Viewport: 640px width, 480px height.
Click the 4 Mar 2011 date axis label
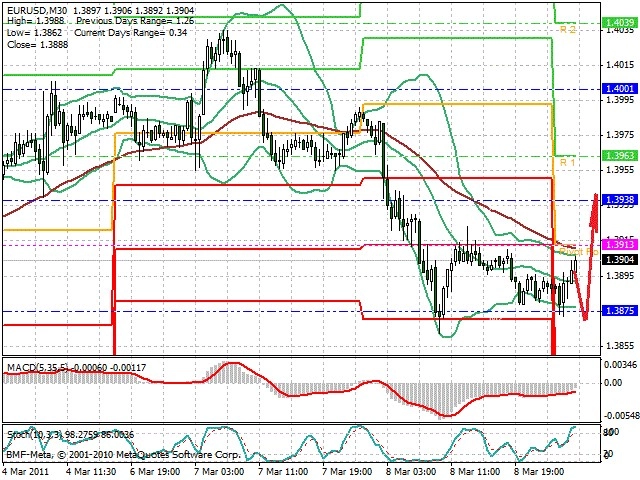click(x=26, y=471)
